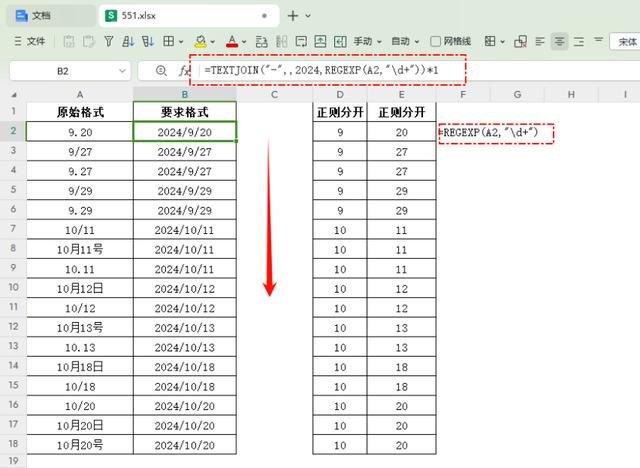Image resolution: width=640 pixels, height=468 pixels.
Task: Select column C header
Action: [x=274, y=95]
